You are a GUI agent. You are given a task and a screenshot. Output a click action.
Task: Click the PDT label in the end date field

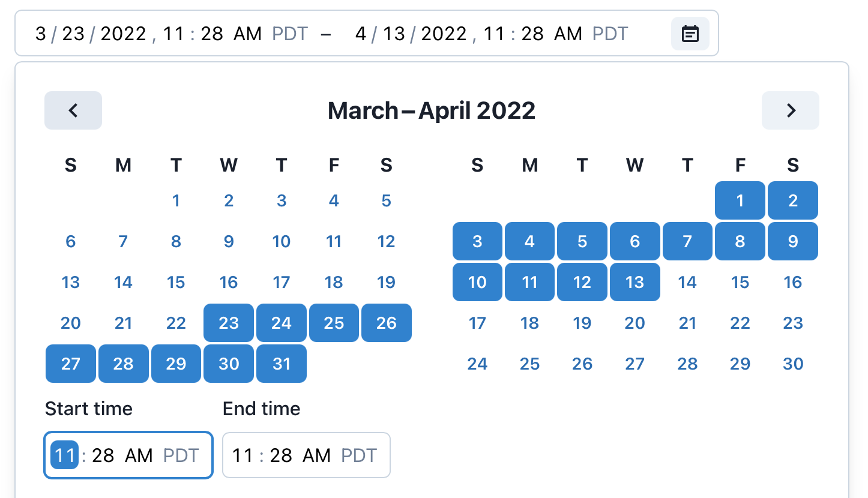(610, 34)
